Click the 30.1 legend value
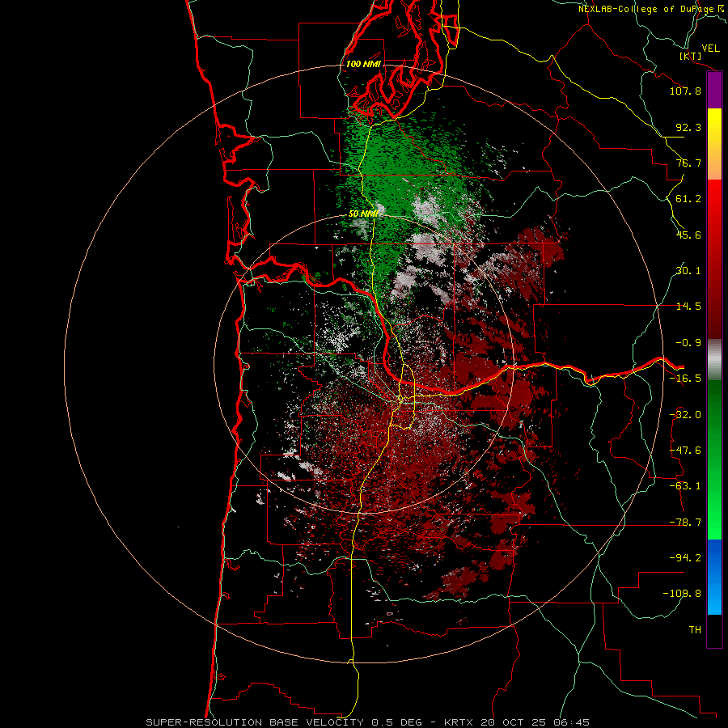Screen dimensions: 728x728 (688, 271)
